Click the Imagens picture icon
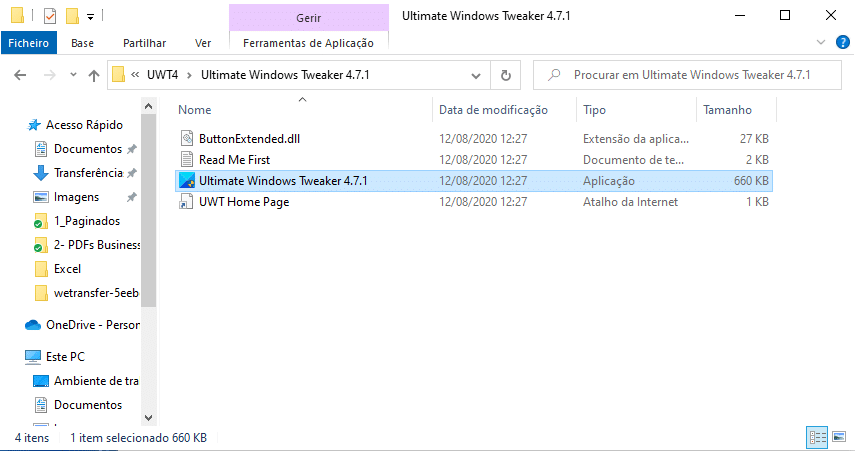Image resolution: width=855 pixels, height=451 pixels. (x=41, y=197)
